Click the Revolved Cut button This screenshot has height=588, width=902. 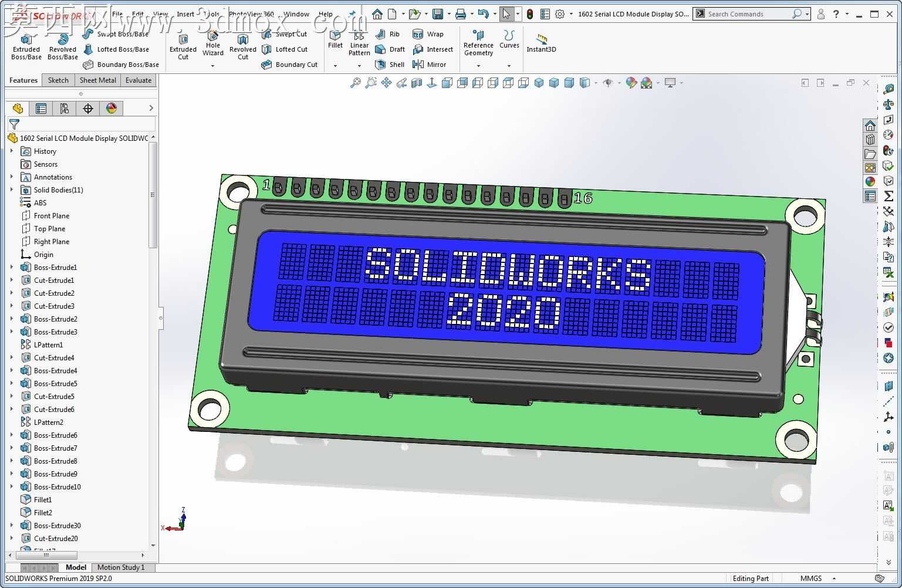[x=243, y=46]
